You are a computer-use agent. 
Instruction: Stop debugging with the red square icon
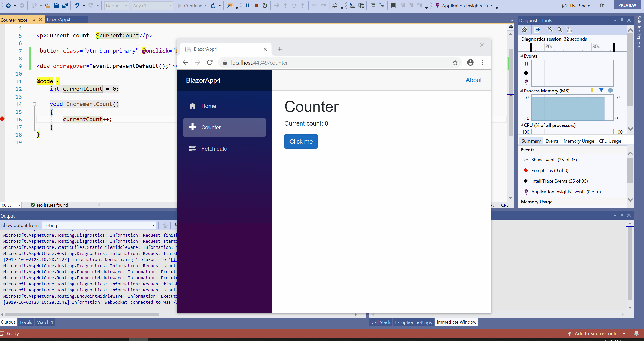[256, 5]
